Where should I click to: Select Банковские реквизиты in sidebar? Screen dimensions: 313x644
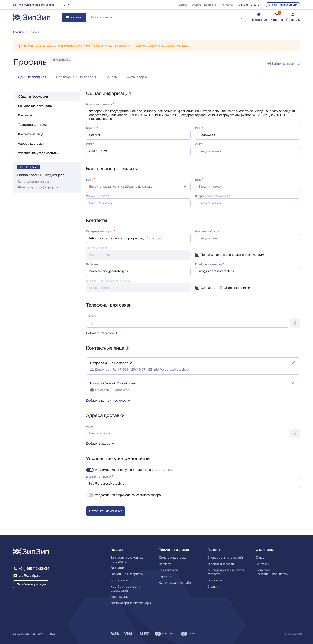pyautogui.click(x=47, y=106)
